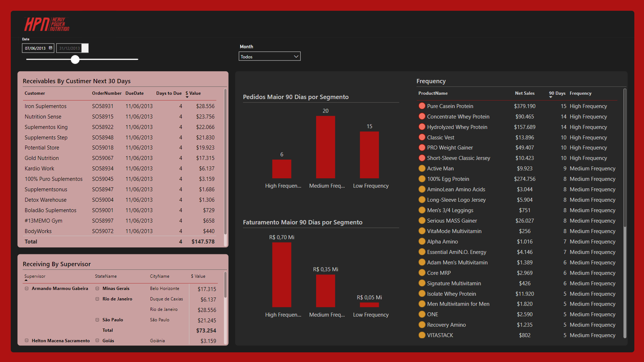
Task: Collapse the Goiás state row
Action: tap(97, 340)
